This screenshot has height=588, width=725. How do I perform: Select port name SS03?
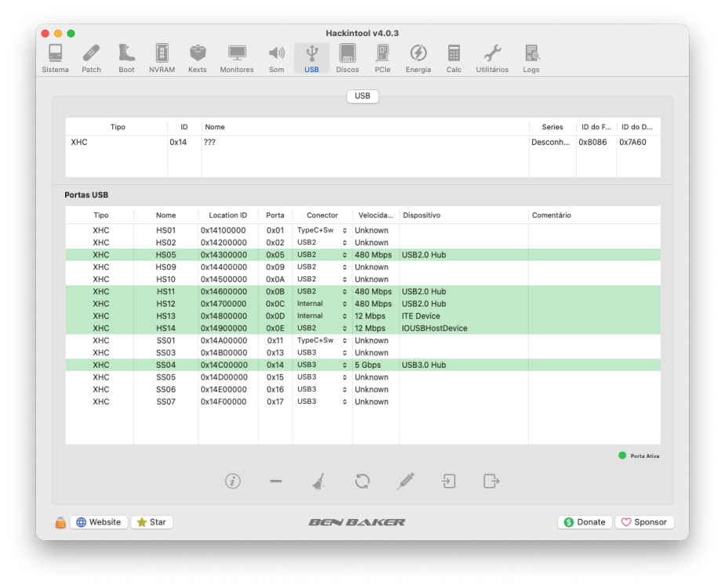coord(166,353)
